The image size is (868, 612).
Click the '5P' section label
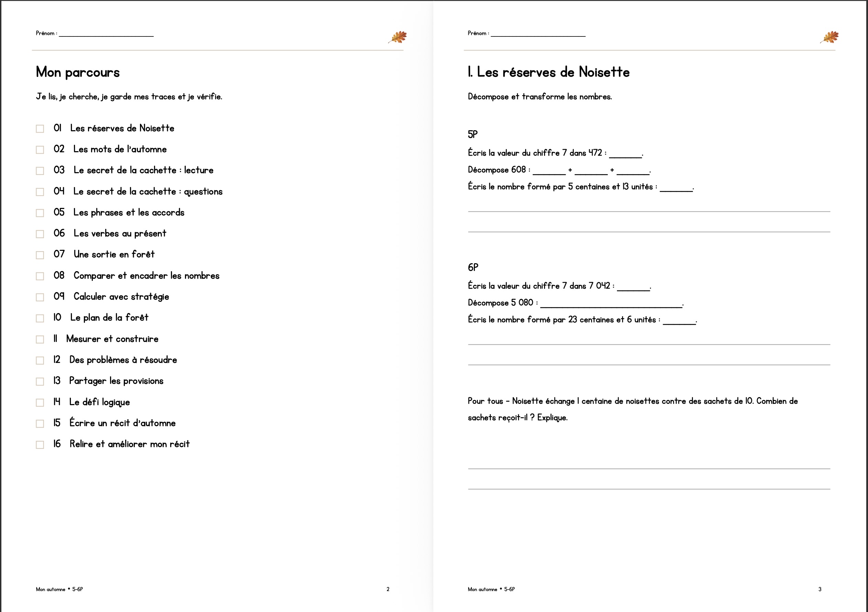(473, 134)
